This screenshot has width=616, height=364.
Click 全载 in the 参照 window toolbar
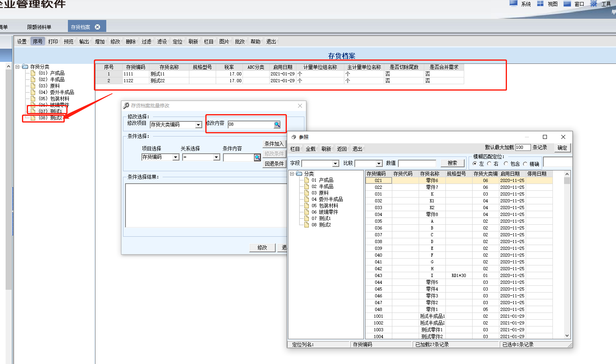311,149
